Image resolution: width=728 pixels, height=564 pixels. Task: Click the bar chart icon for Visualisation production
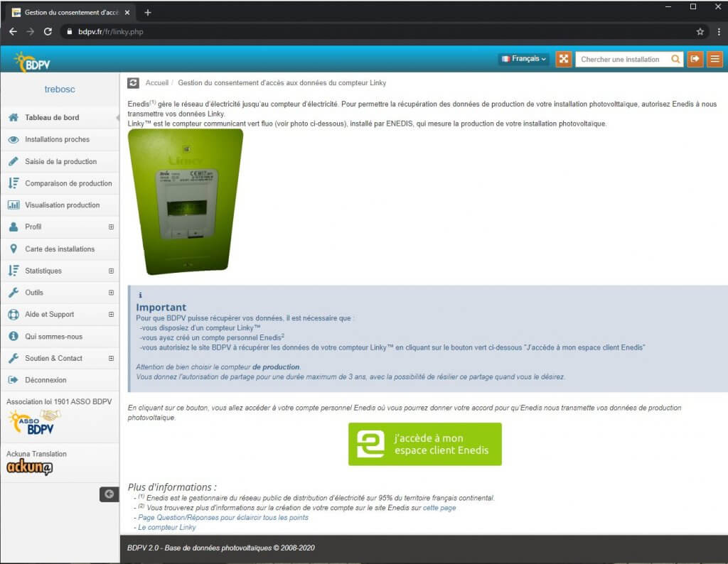tap(14, 205)
